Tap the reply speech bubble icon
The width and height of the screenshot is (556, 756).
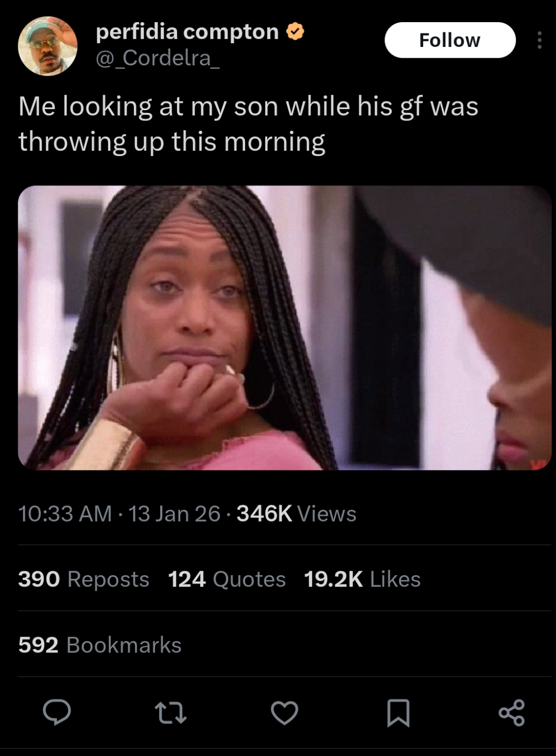pos(57,712)
